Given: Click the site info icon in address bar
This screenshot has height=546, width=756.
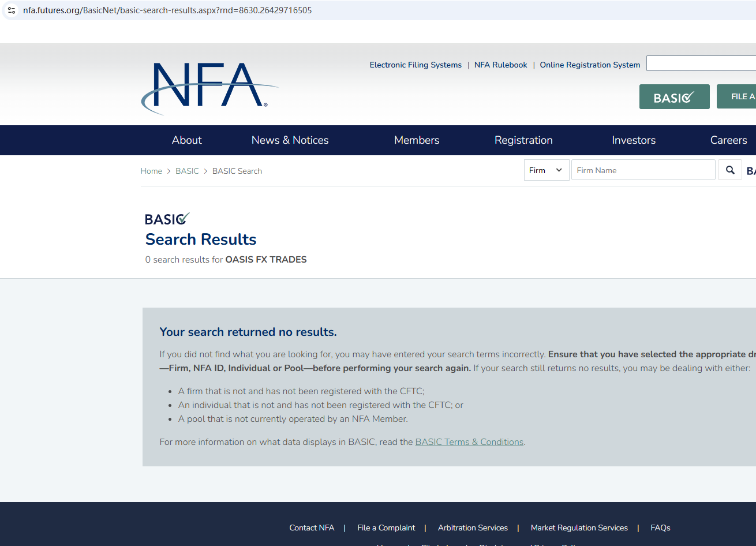Looking at the screenshot, I should pos(12,10).
